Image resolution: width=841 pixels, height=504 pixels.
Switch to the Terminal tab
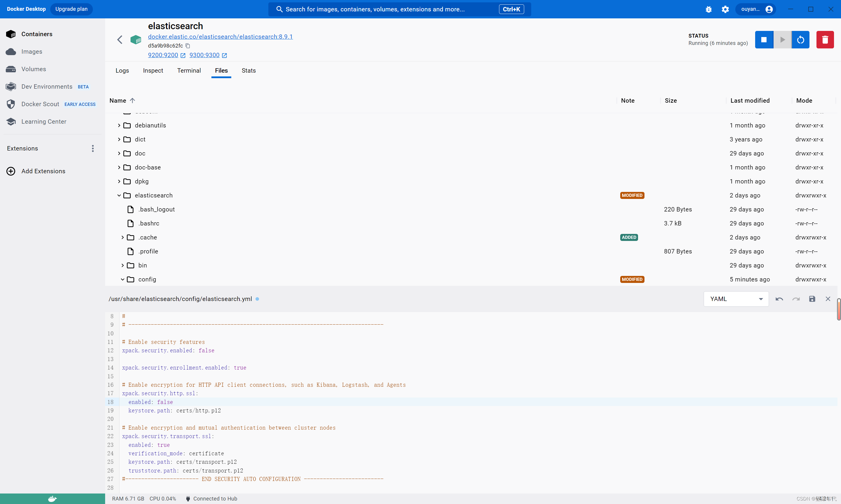(x=189, y=71)
